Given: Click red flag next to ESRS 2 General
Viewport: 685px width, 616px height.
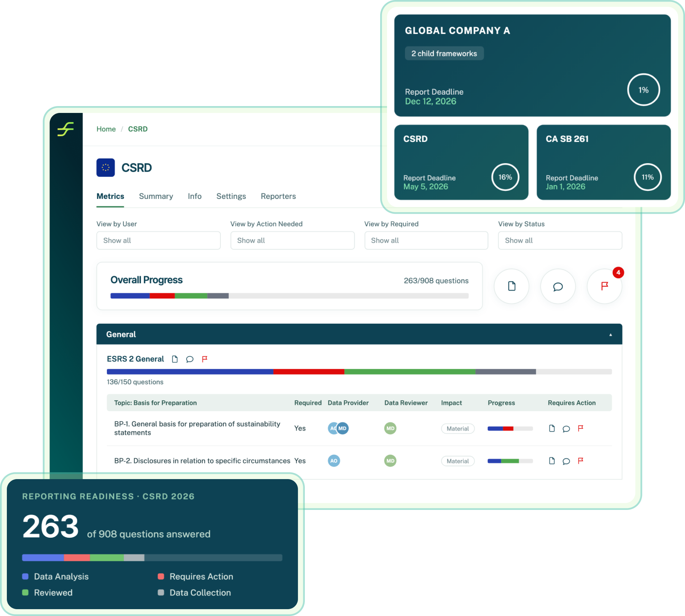Looking at the screenshot, I should tap(204, 359).
